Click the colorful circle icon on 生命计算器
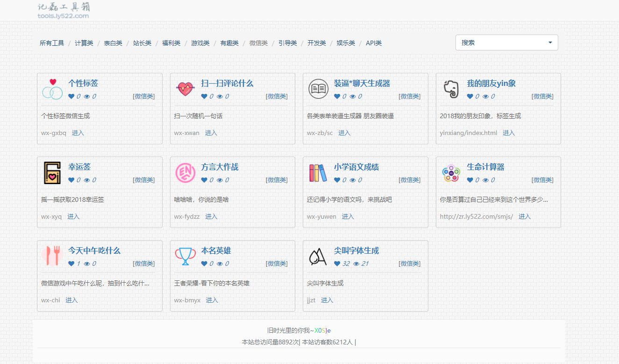Screen dimensions: 619x364 pyautogui.click(x=451, y=172)
